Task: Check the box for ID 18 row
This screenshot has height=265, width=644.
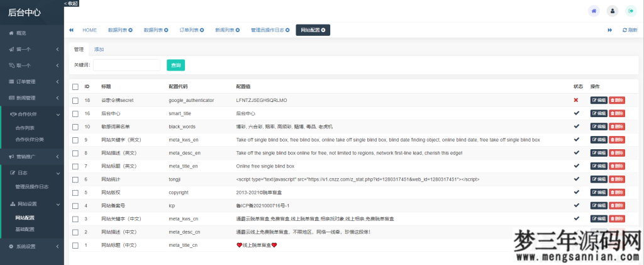Action: [75, 100]
